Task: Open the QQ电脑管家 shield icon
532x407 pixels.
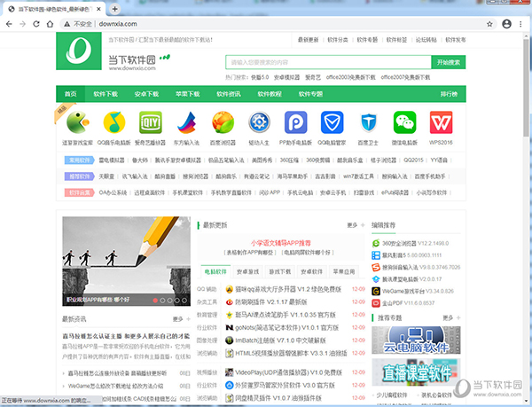Action: tap(332, 121)
